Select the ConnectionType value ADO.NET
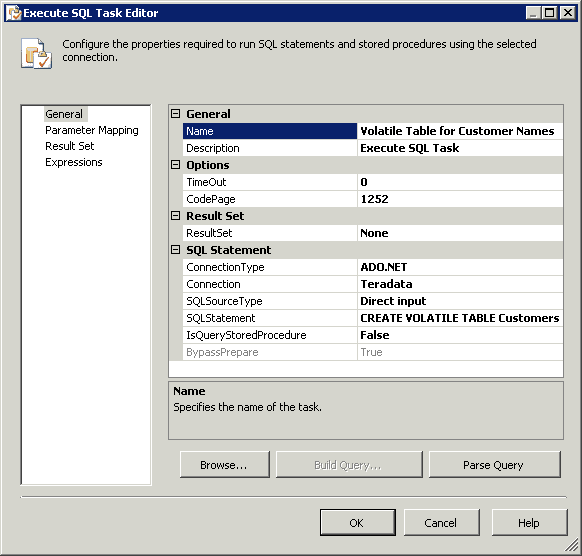 click(460, 267)
